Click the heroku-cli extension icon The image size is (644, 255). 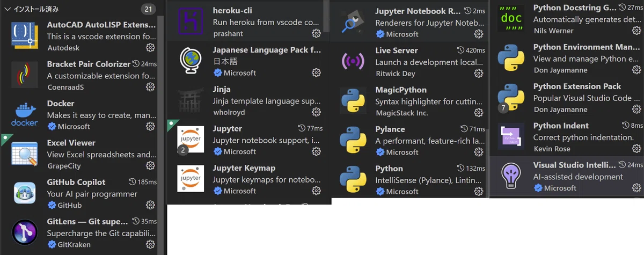point(191,21)
